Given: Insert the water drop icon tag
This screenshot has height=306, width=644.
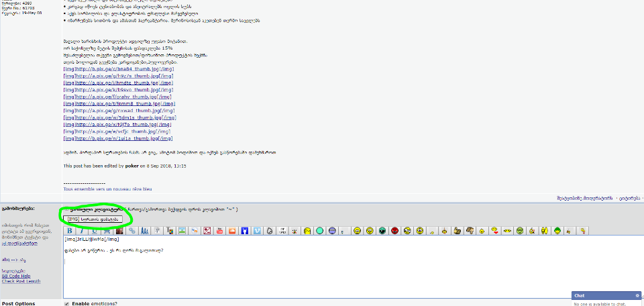Looking at the screenshot, I should coord(270,231).
